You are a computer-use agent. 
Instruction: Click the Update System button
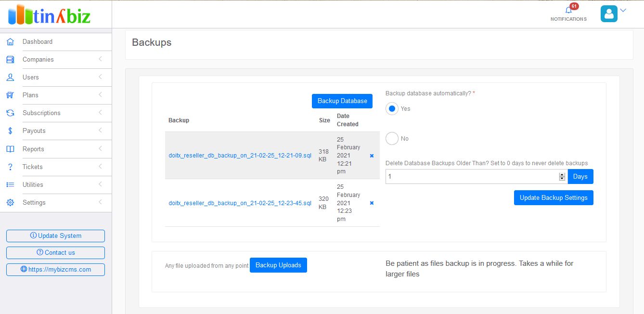pyautogui.click(x=55, y=236)
